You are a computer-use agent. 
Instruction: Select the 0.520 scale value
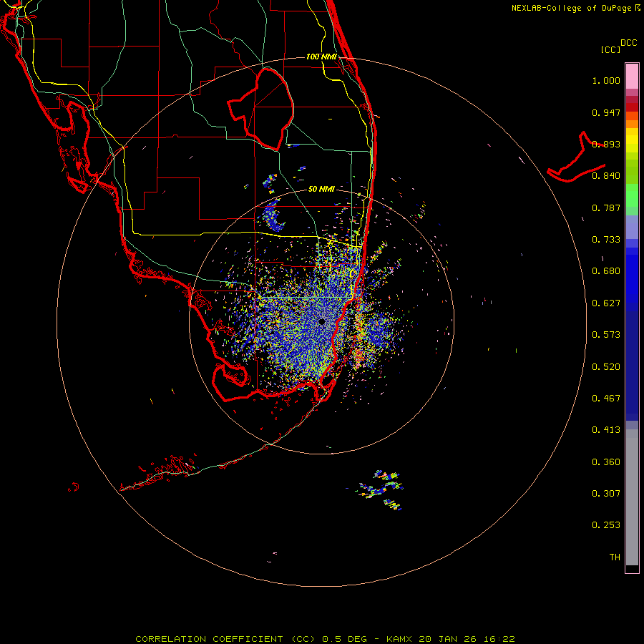click(x=606, y=367)
